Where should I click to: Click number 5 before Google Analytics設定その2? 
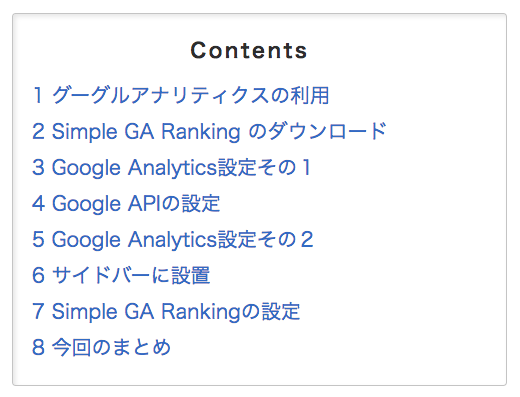(x=38, y=239)
